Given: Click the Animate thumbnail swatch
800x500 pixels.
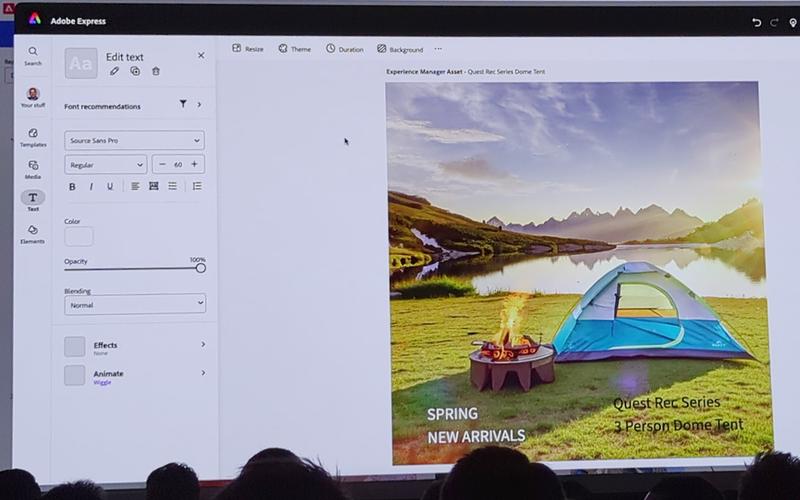Looking at the screenshot, I should click(x=74, y=375).
